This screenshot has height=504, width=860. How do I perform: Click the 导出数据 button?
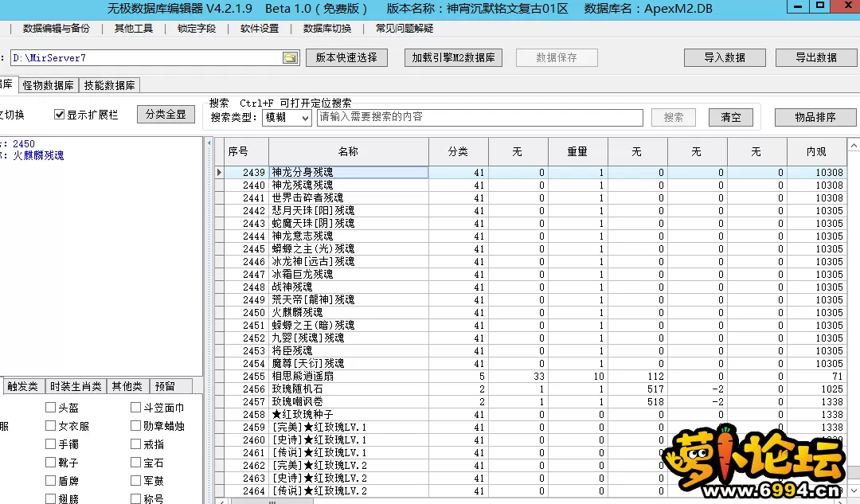tap(816, 57)
